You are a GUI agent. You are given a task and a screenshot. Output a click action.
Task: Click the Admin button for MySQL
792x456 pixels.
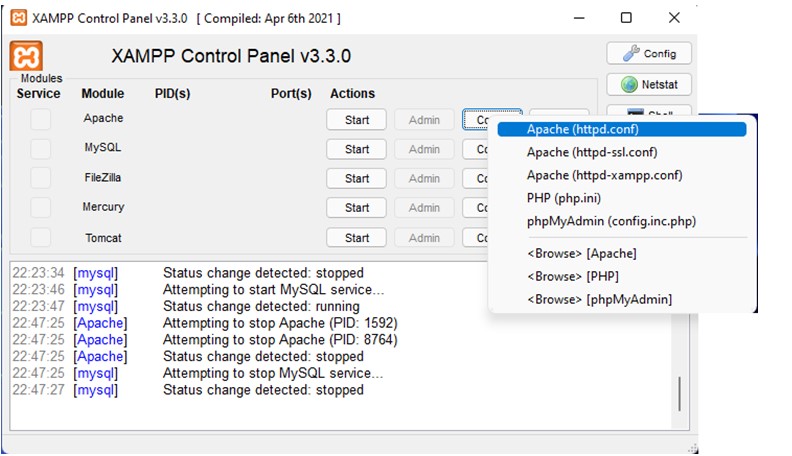[x=424, y=149]
